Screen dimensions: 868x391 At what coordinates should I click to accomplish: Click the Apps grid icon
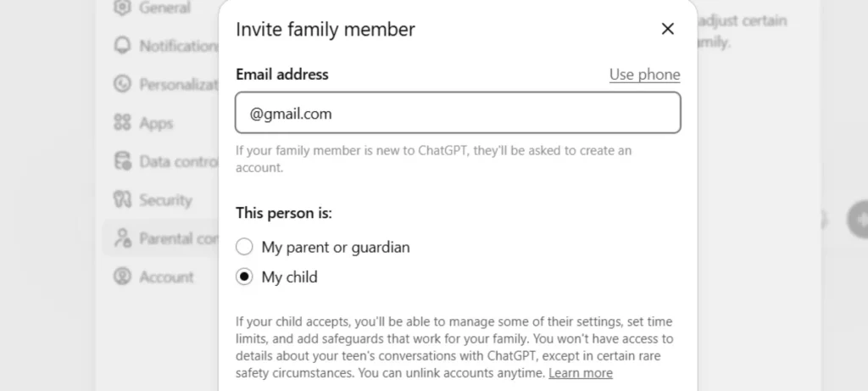[123, 123]
